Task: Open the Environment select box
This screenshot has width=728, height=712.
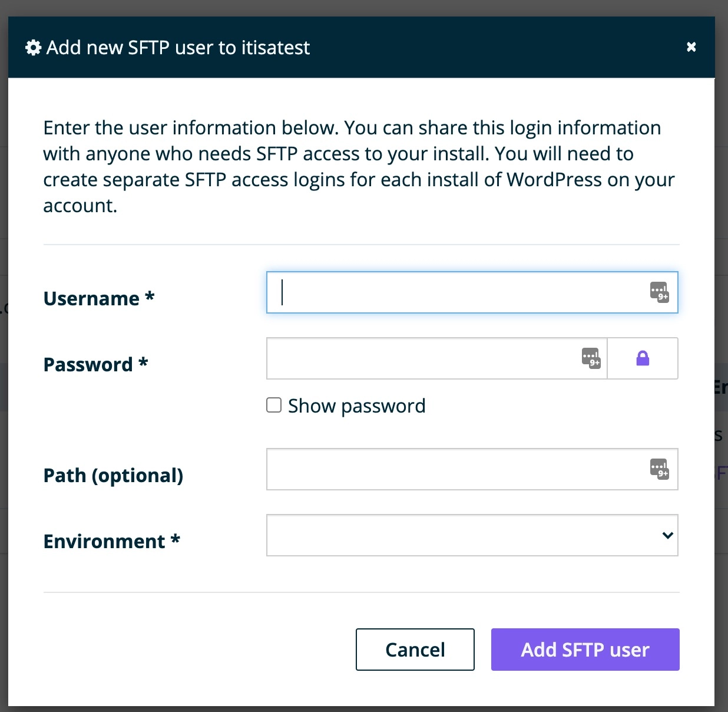Action: [472, 535]
